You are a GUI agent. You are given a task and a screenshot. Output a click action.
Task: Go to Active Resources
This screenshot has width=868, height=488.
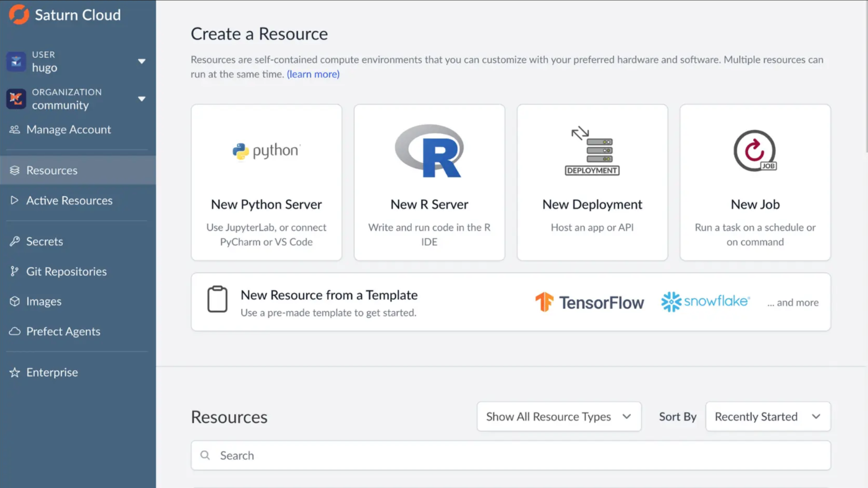pos(78,200)
